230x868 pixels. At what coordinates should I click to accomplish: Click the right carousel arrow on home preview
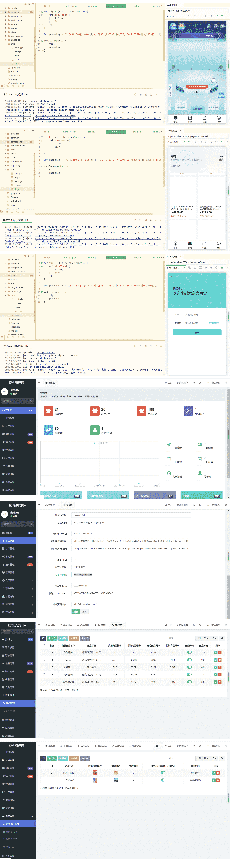coord(221,67)
